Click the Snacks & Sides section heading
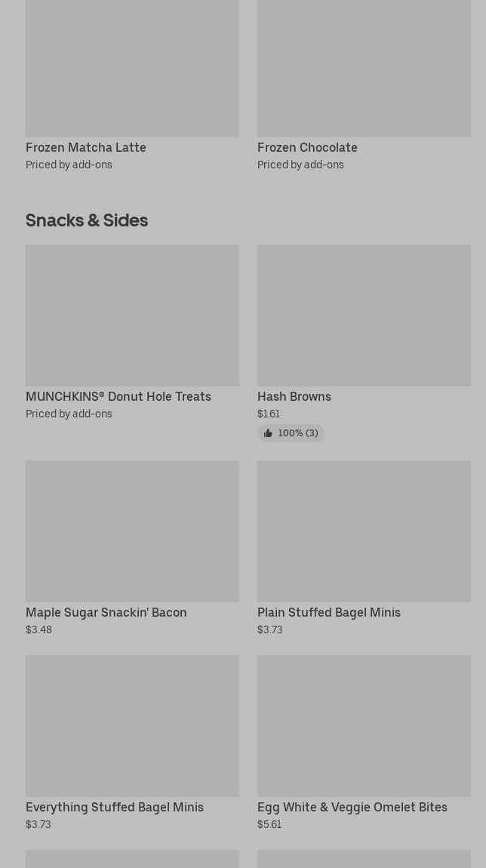The width and height of the screenshot is (486, 868). pos(87,220)
